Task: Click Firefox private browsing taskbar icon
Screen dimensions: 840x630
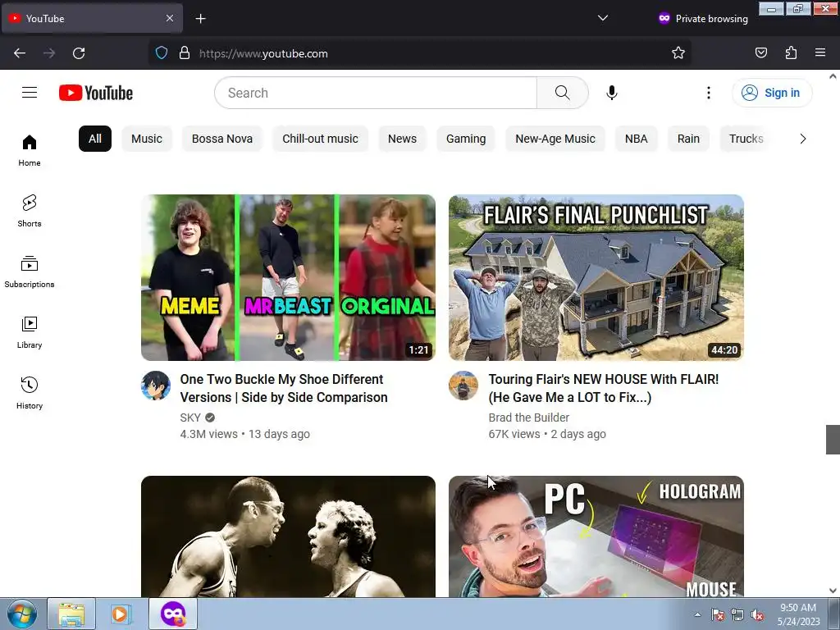Action: click(173, 614)
